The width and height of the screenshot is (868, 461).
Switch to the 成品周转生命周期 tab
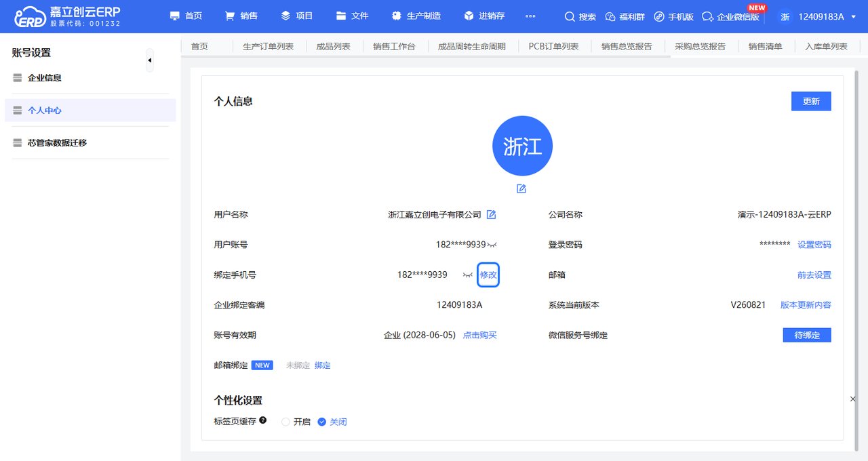472,47
